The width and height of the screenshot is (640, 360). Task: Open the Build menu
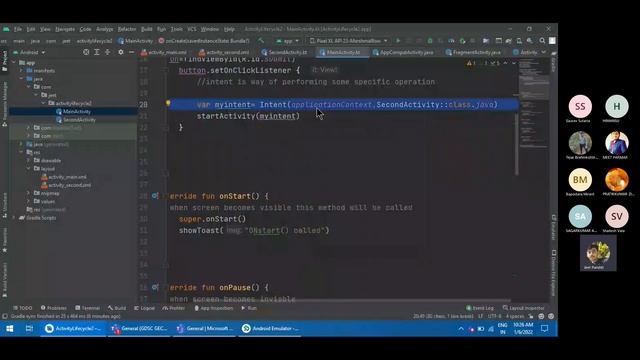147,29
